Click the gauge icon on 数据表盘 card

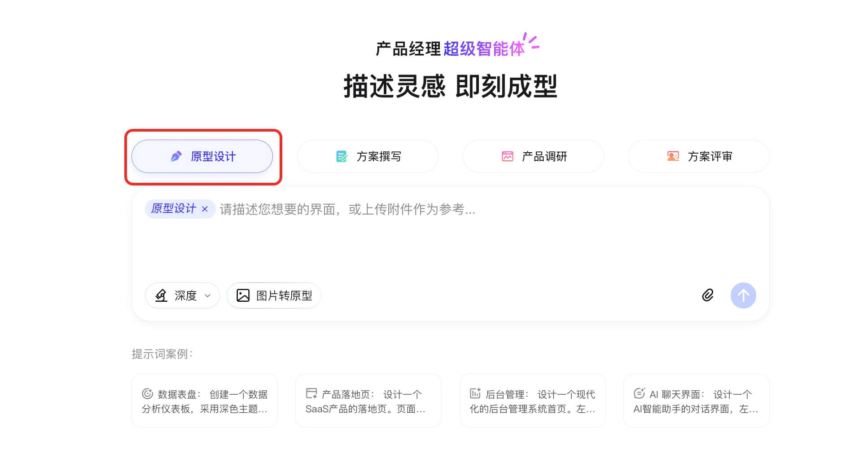(x=148, y=393)
